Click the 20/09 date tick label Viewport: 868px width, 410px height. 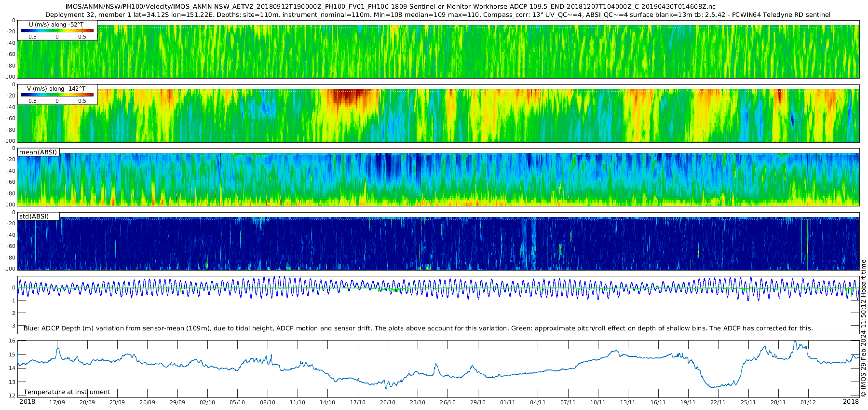(87, 402)
